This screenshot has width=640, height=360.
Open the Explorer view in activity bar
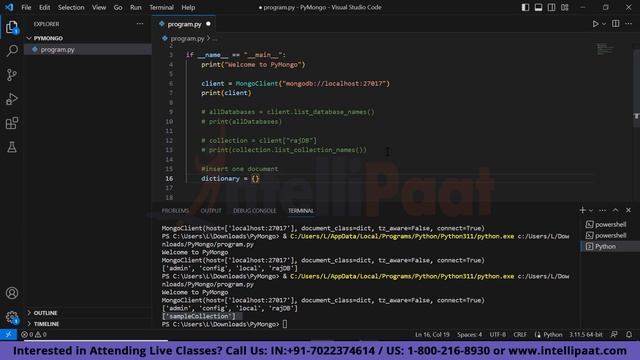tap(12, 28)
